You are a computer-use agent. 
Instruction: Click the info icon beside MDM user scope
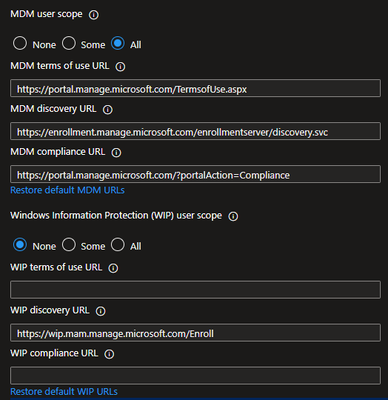[x=94, y=15]
